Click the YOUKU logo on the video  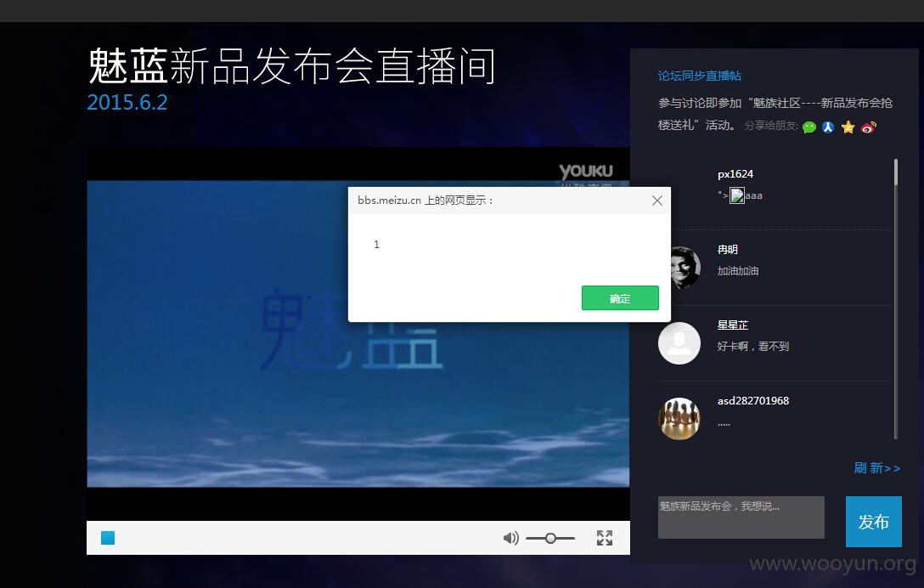click(586, 171)
